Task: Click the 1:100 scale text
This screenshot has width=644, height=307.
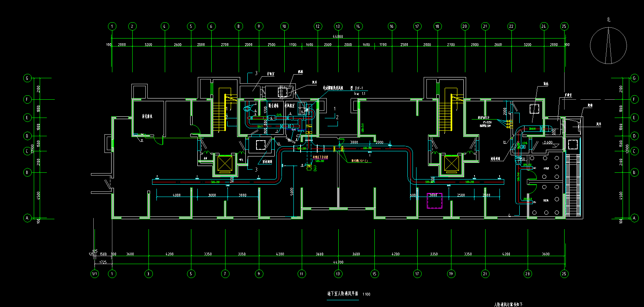Action: click(x=366, y=294)
